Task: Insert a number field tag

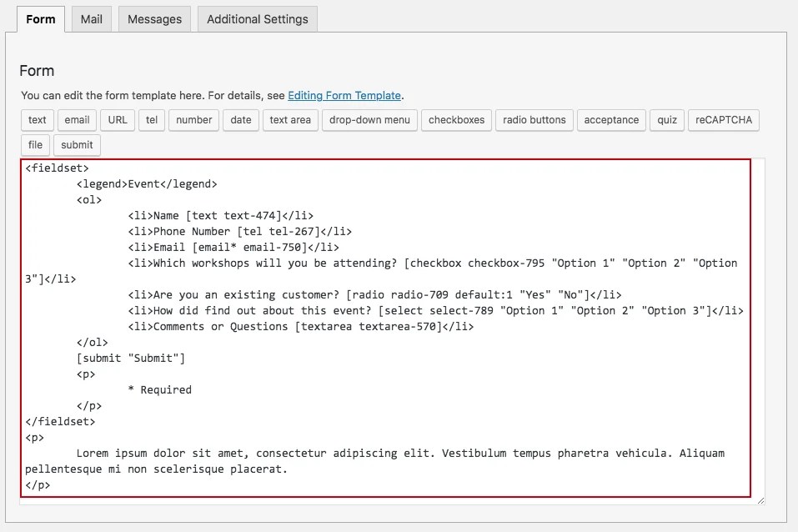Action: tap(194, 120)
